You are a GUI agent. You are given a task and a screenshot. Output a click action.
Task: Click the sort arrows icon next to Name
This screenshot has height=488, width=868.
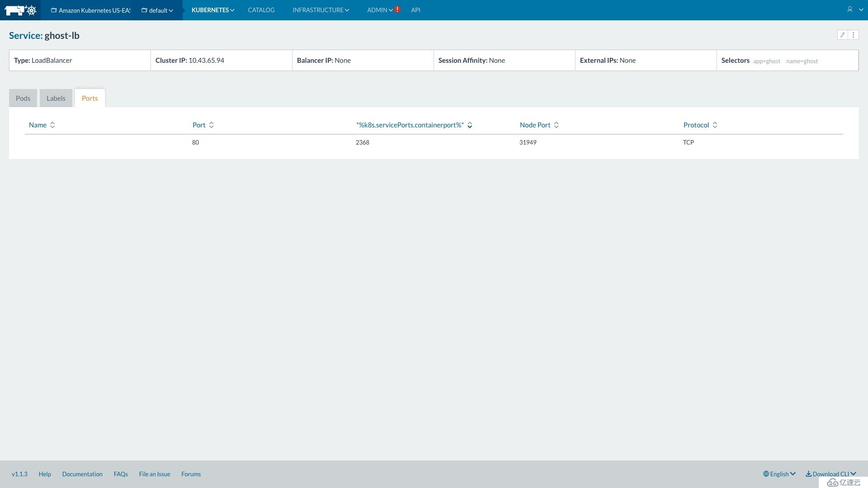[52, 125]
